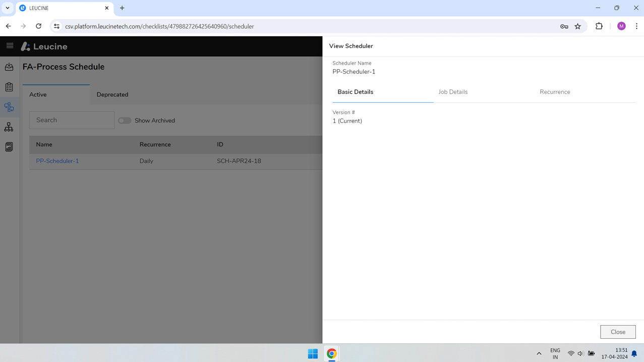Click the Daily recurrence cell
This screenshot has width=644, height=362.
click(x=146, y=161)
